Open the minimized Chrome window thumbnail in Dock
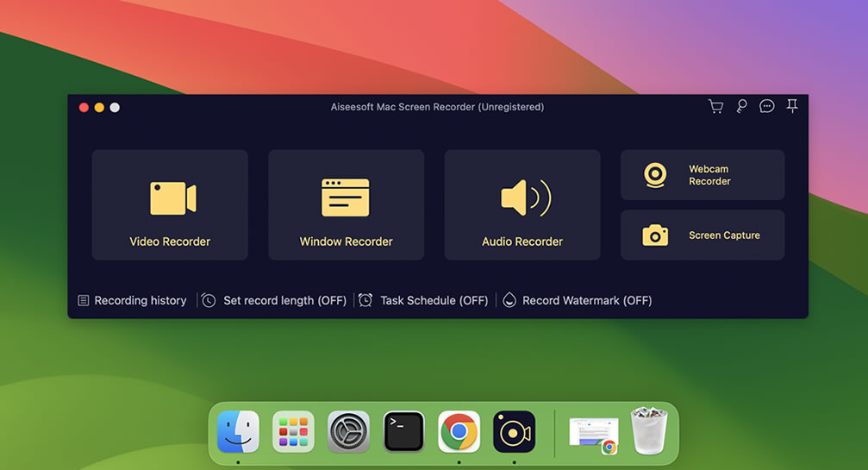The width and height of the screenshot is (868, 470). point(594,436)
